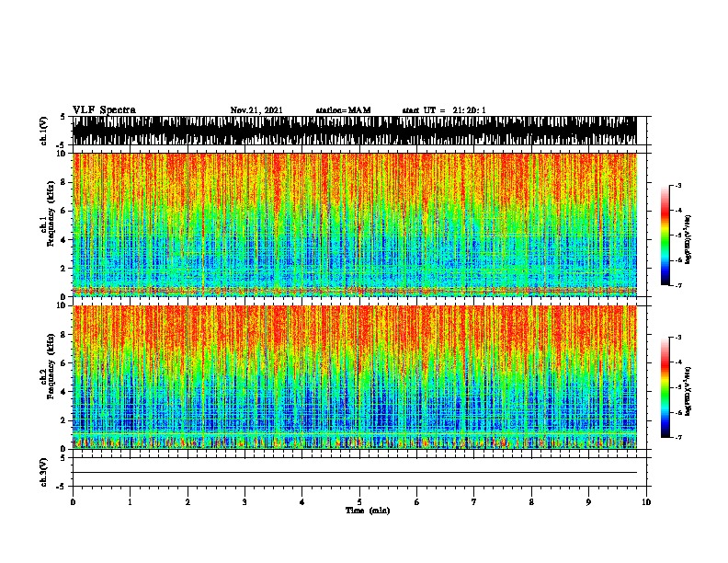The height and width of the screenshot is (563, 728).
Task: Click time axis tick label "6"
Action: point(417,502)
